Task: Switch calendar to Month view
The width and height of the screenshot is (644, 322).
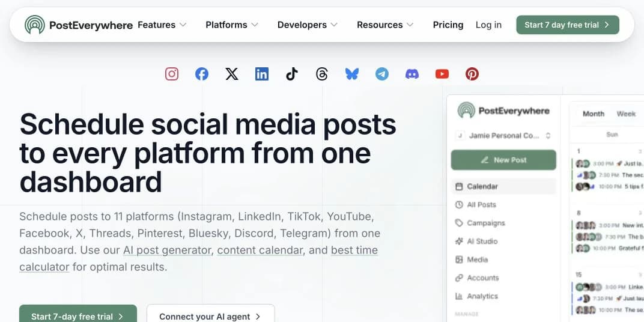Action: tap(594, 114)
